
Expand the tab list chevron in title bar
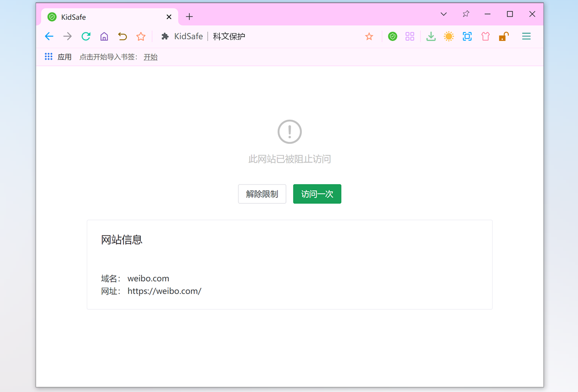pos(444,14)
